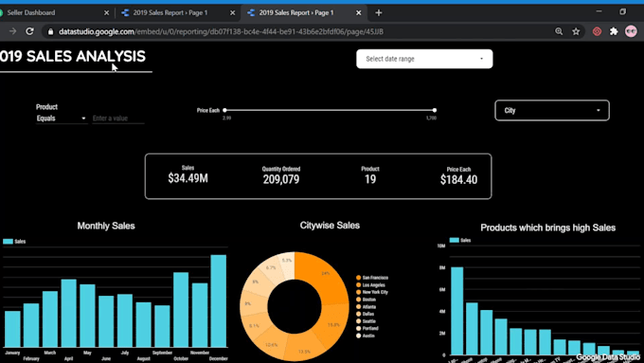Click the Enter a value product field
This screenshot has width=644, height=363.
point(118,118)
